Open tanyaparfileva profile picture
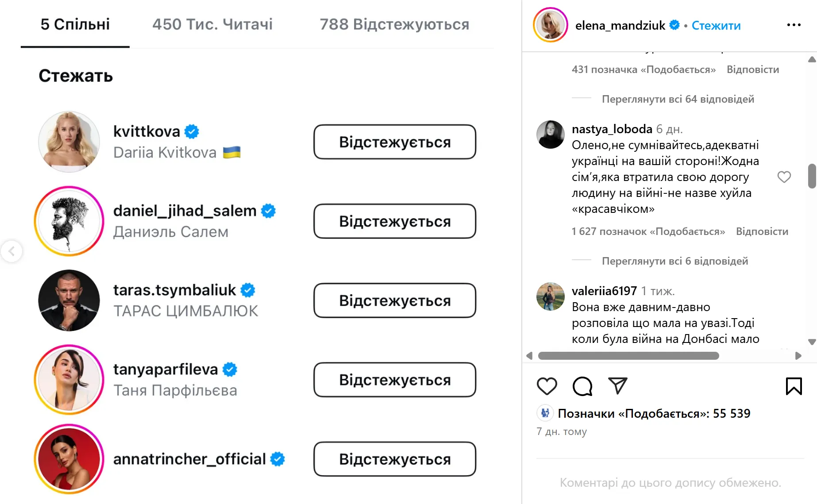Viewport: 817px width, 504px height. 69,380
